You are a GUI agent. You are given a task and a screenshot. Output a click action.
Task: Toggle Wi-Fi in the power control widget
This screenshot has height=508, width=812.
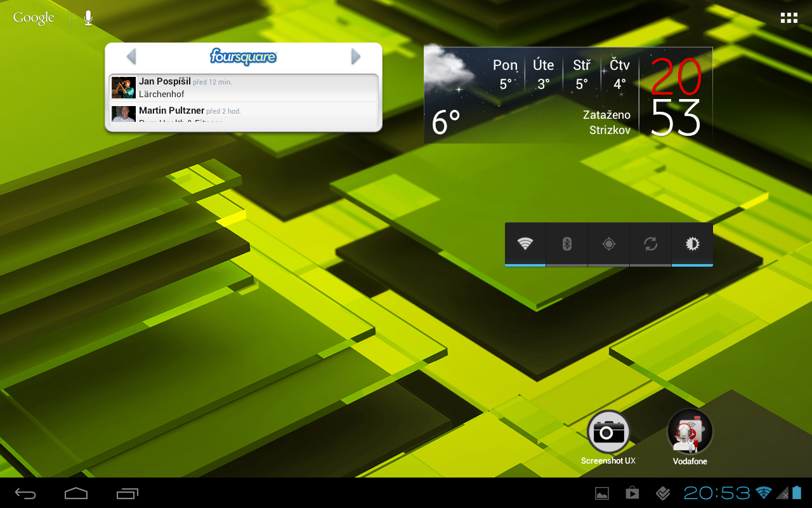pyautogui.click(x=525, y=244)
